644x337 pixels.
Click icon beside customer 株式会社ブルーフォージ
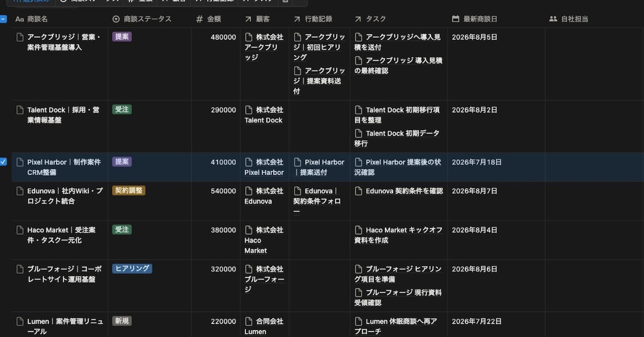[249, 269]
